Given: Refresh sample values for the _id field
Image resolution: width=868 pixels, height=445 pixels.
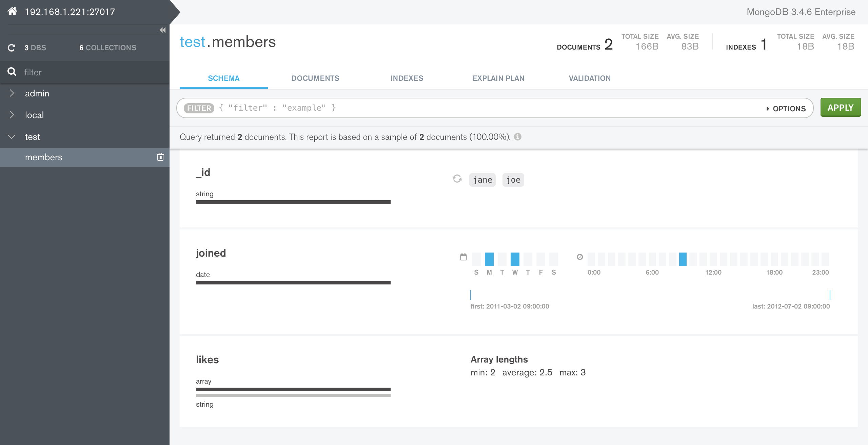Looking at the screenshot, I should (457, 179).
